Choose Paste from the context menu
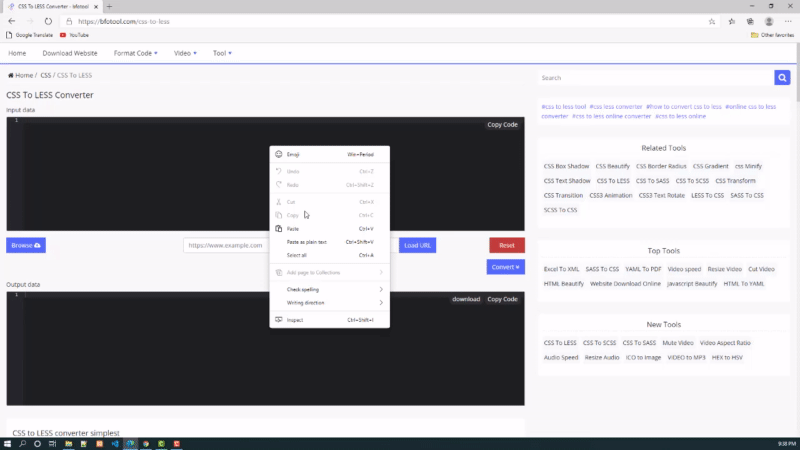Screen dimensions: 800x450 coord(293,229)
